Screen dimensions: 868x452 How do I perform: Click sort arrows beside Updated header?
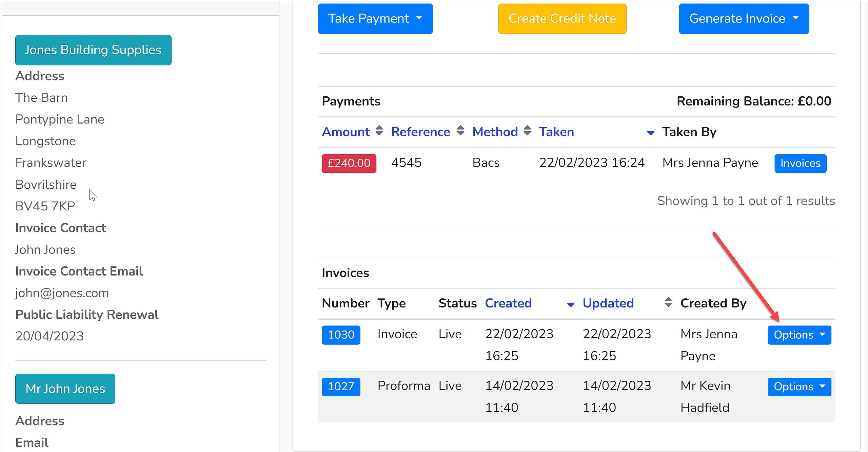[668, 302]
